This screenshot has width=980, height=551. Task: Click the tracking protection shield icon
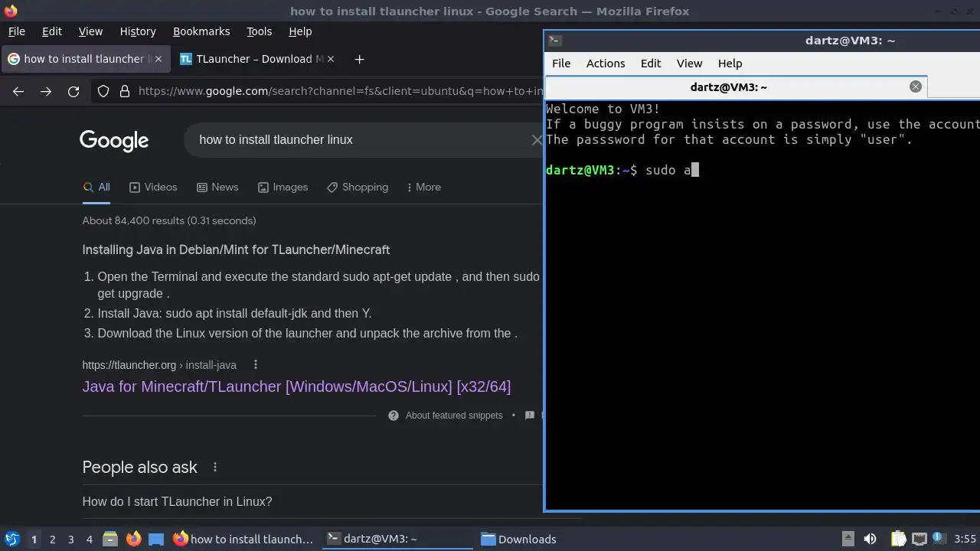(103, 92)
